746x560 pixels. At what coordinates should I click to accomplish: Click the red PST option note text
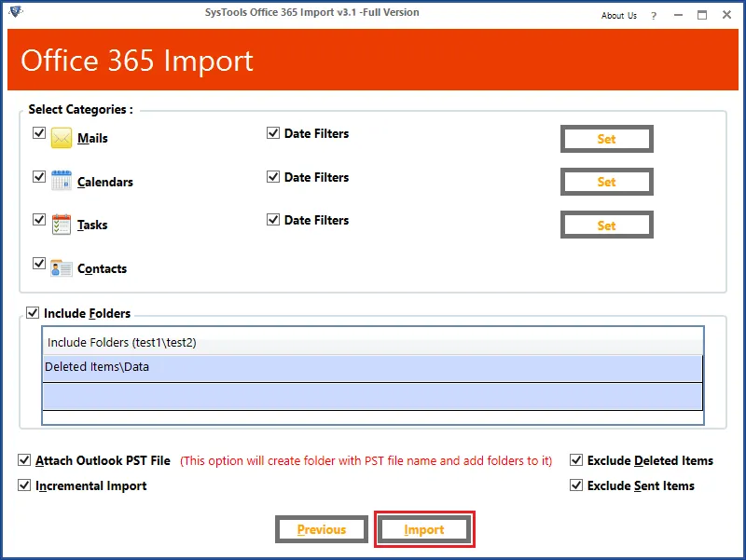point(366,460)
